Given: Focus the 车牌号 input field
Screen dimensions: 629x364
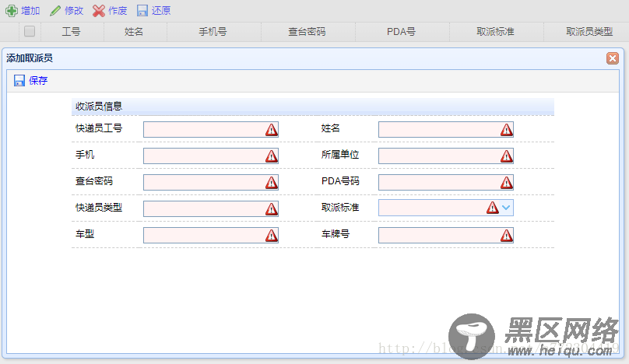Looking at the screenshot, I should [446, 236].
